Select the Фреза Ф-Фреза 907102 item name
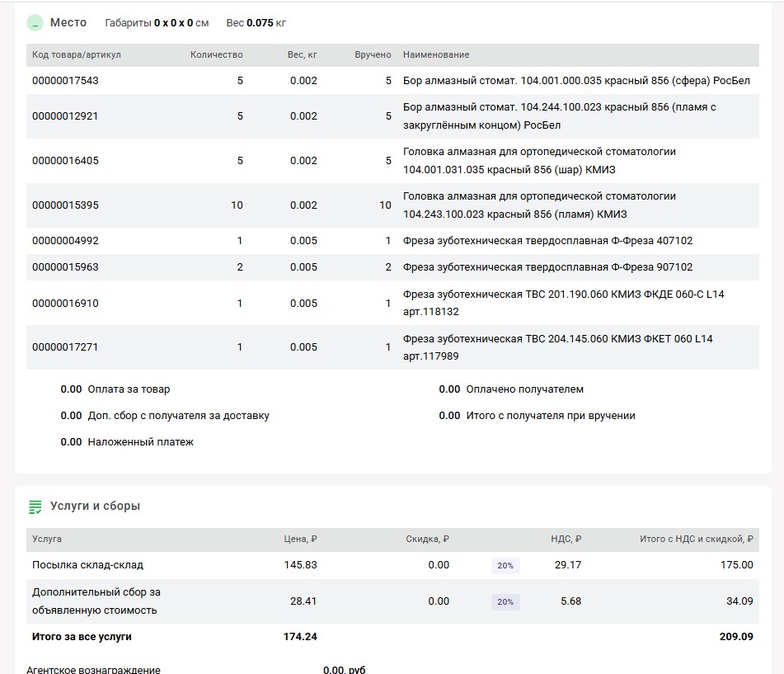Screen dimensions: 784x674 coord(547,267)
